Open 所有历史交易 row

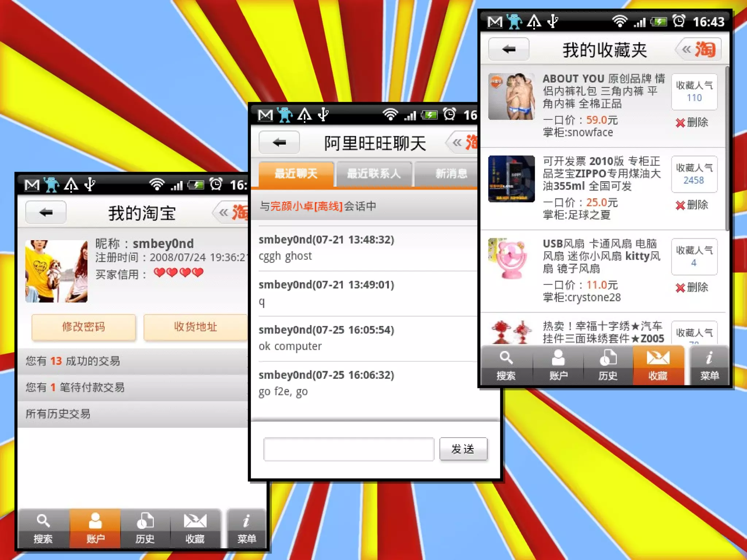tap(133, 414)
